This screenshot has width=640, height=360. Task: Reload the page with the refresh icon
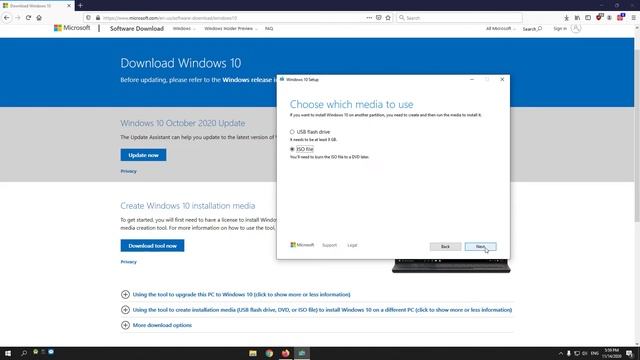(x=28, y=18)
